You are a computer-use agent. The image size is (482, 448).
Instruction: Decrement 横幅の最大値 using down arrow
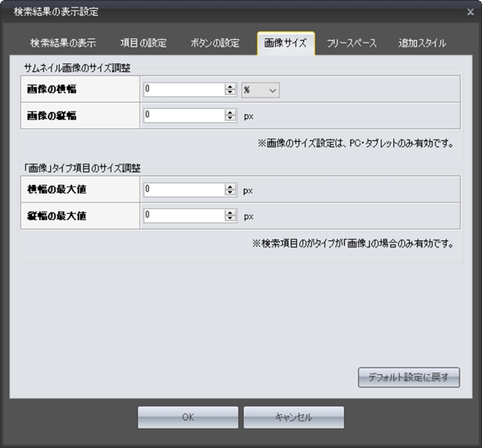pos(229,192)
